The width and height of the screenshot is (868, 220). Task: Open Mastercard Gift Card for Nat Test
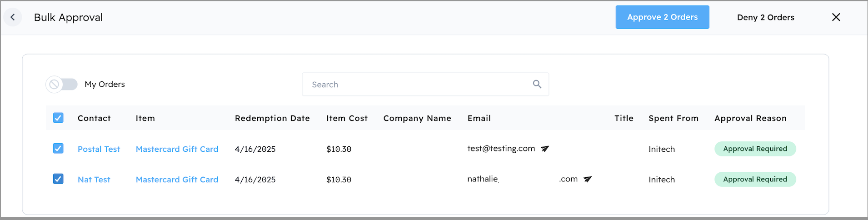pos(177,180)
